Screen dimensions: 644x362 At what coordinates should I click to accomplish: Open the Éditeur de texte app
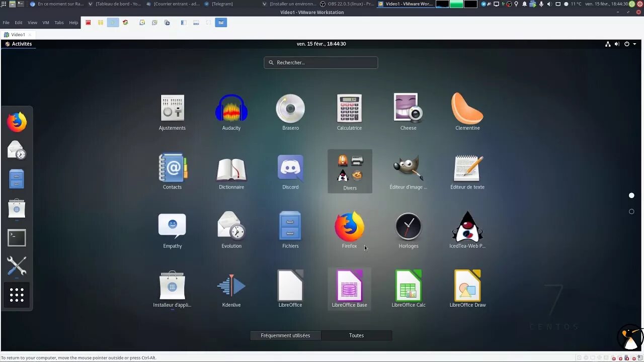pyautogui.click(x=467, y=171)
